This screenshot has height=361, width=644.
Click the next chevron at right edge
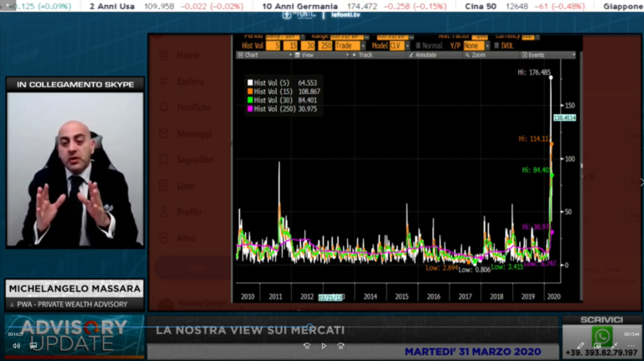[x=641, y=181]
